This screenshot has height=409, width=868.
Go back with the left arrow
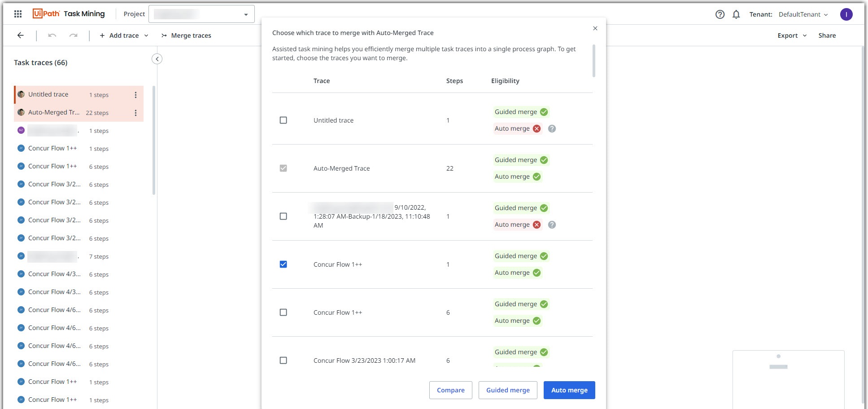coord(21,35)
